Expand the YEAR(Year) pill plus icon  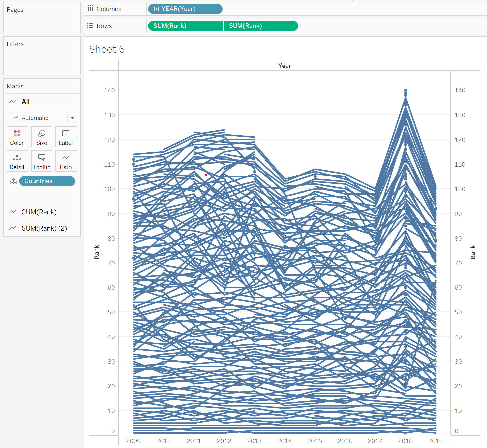(156, 9)
